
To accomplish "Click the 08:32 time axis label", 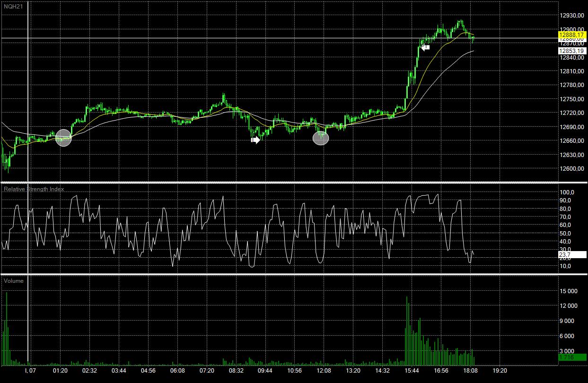I will click(237, 371).
